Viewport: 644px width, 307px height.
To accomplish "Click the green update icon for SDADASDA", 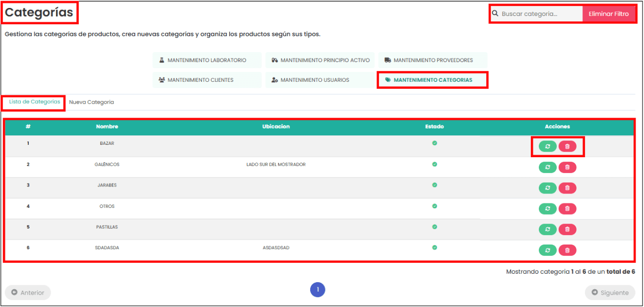I will point(547,250).
